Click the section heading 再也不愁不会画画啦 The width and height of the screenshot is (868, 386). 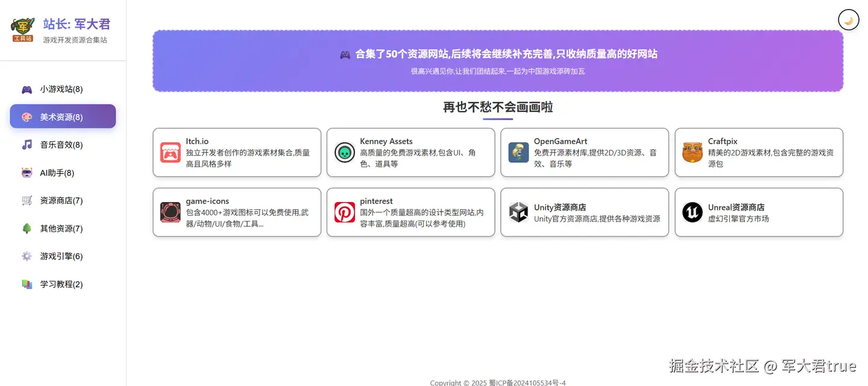[x=498, y=107]
